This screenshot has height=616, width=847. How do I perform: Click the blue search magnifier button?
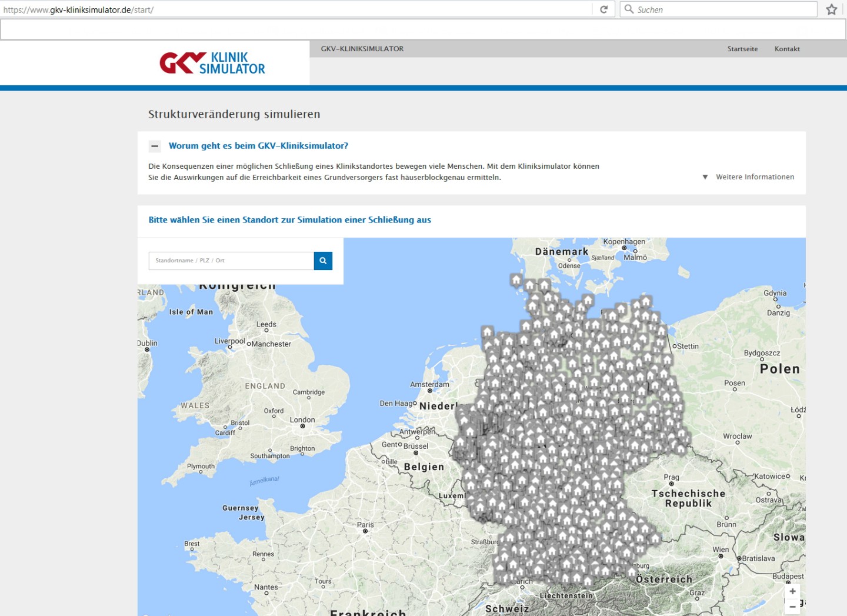click(x=323, y=261)
